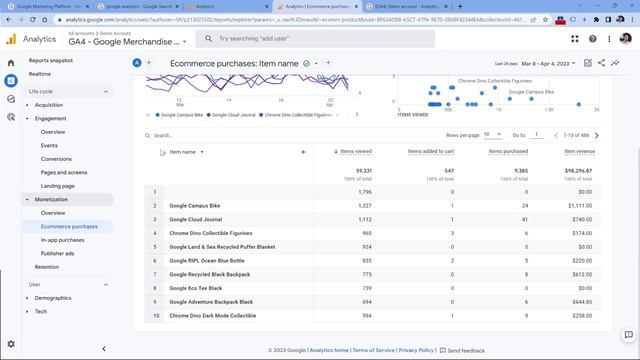Viewport: 640px width, 360px height.
Task: Sort by Items added to cart column
Action: click(431, 151)
